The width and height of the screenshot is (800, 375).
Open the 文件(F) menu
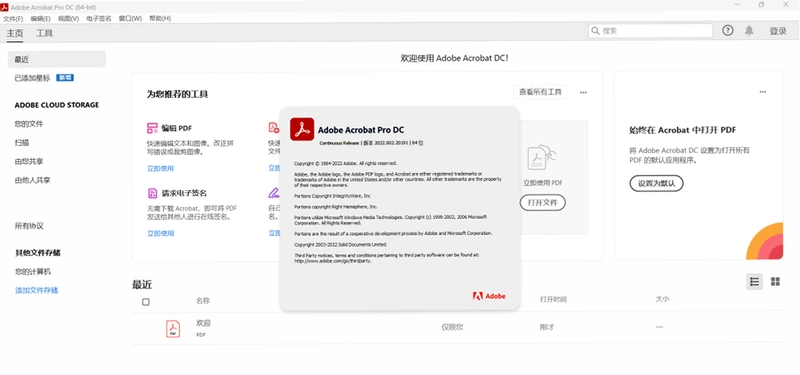click(13, 18)
